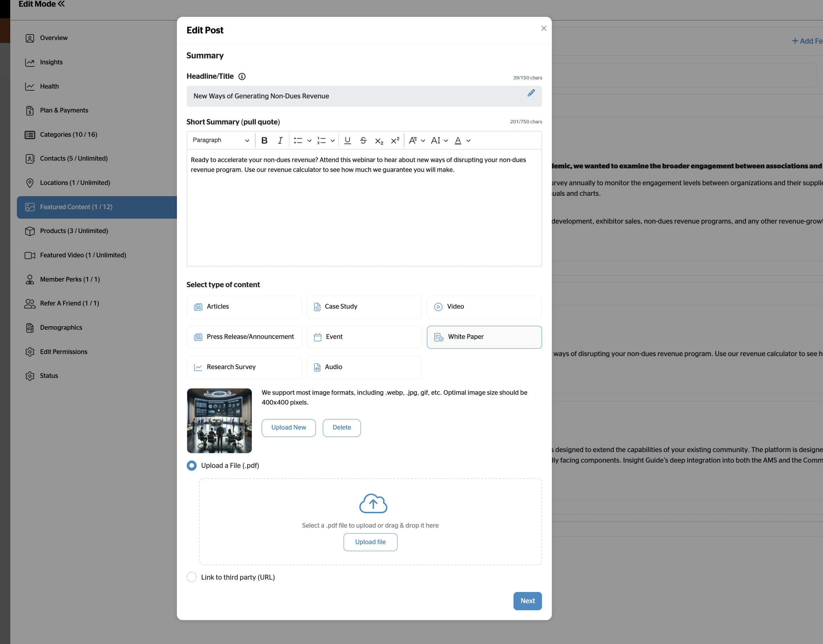
Task: Open the Paragraph style dropdown
Action: coord(221,141)
